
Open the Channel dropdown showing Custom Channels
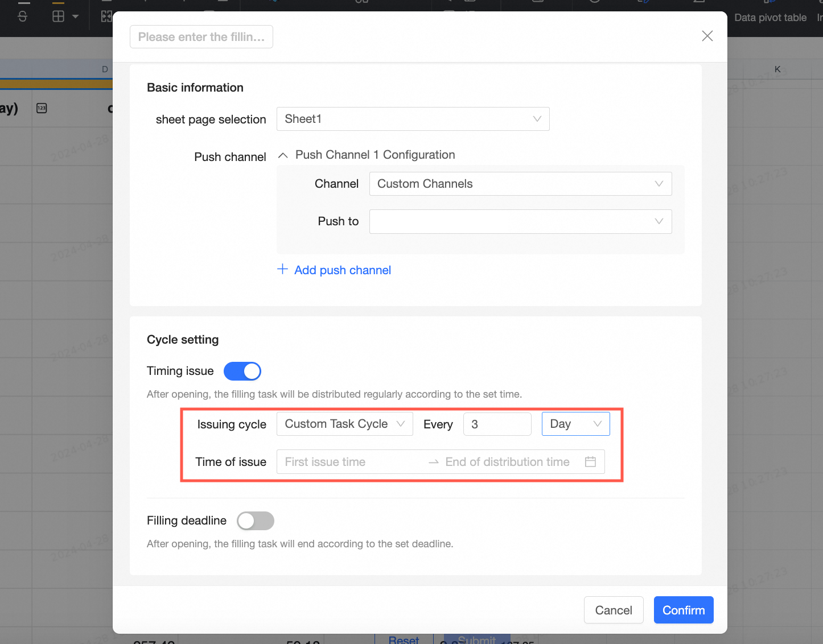click(x=520, y=184)
